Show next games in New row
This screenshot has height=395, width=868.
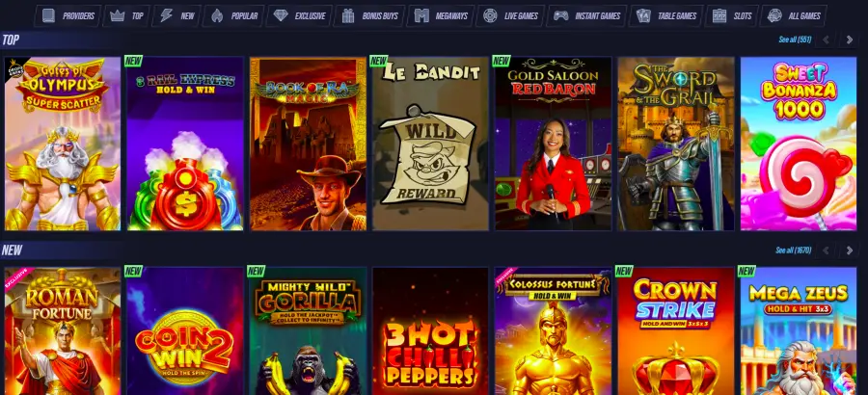849,250
